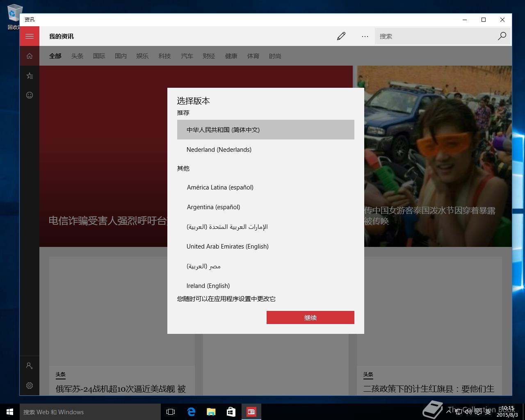Click the pencil edit icon
Image resolution: width=525 pixels, height=420 pixels.
click(x=341, y=36)
